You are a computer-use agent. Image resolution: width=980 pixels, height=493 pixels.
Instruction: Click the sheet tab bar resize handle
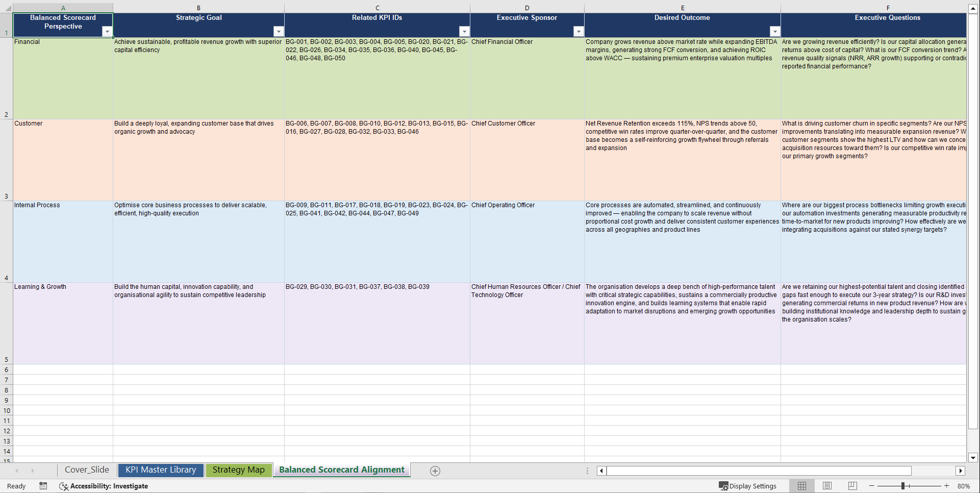pos(587,471)
